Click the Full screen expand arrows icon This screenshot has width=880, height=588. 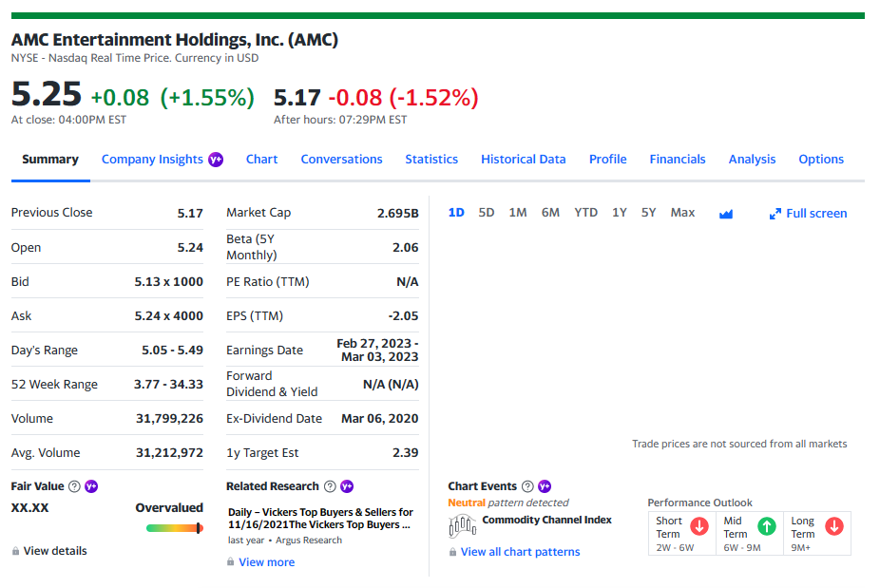pos(775,214)
